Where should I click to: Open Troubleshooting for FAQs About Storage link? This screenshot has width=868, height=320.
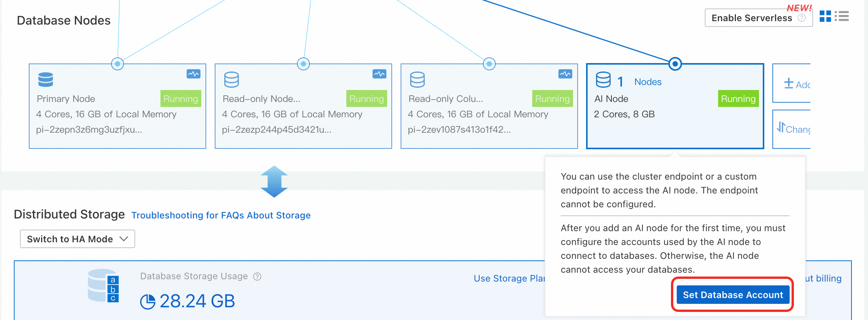(221, 215)
